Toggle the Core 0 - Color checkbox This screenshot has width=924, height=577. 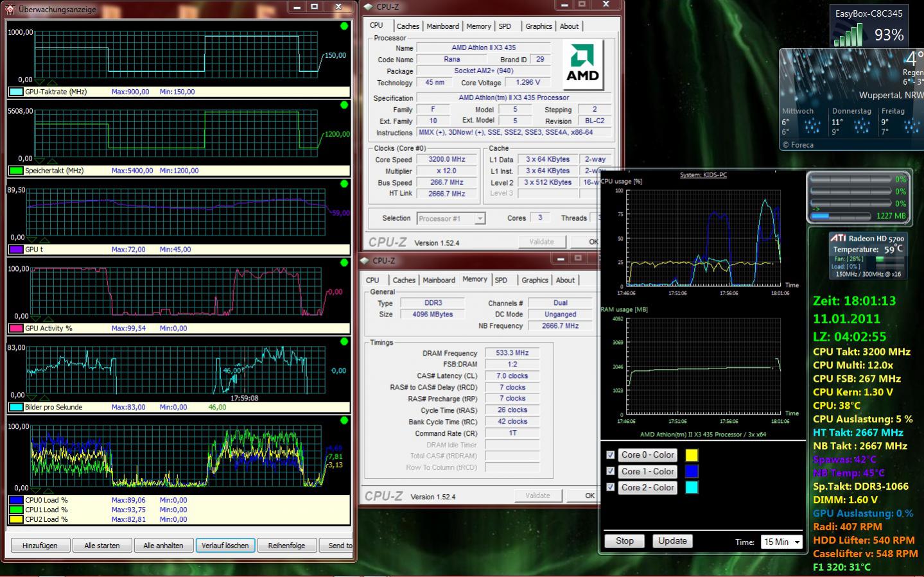[x=611, y=455]
